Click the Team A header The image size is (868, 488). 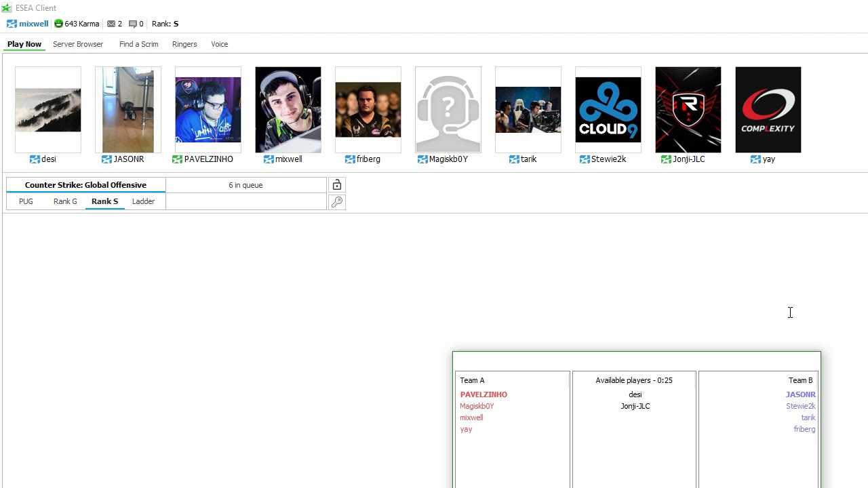(x=472, y=380)
